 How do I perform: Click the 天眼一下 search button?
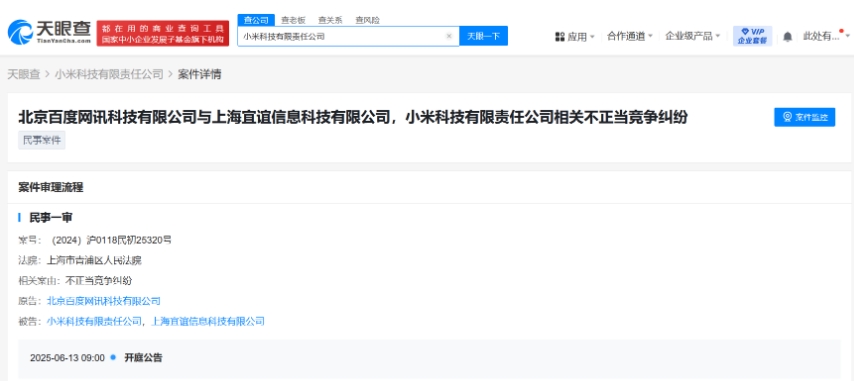point(484,36)
